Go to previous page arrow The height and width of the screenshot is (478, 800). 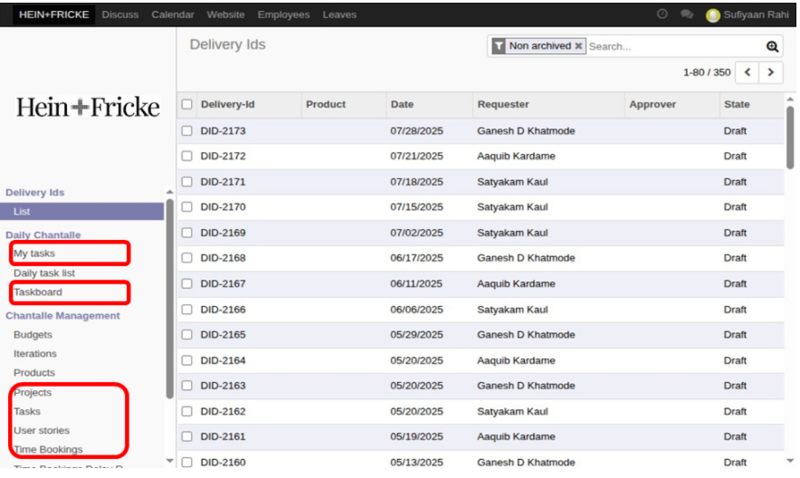pyautogui.click(x=747, y=73)
